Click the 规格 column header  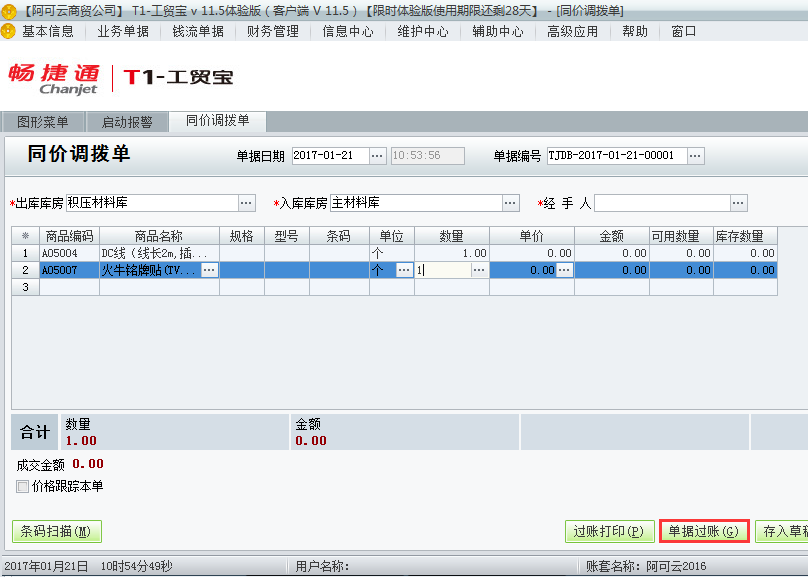pyautogui.click(x=242, y=236)
